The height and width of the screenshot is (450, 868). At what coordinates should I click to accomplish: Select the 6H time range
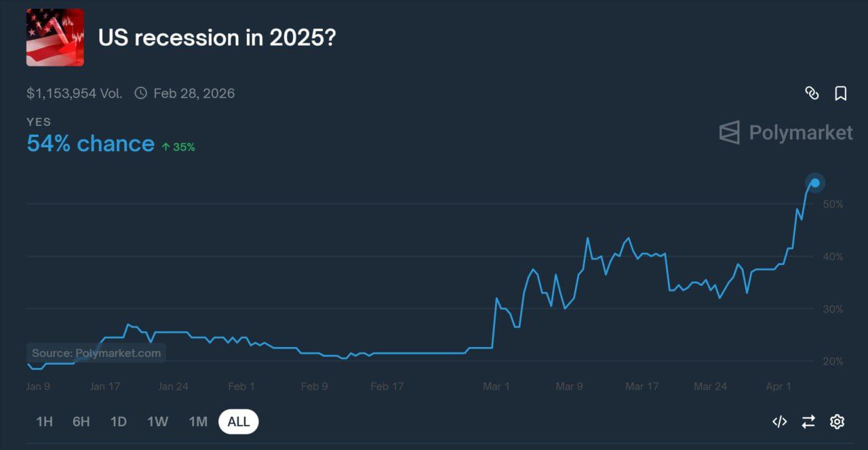pos(81,422)
